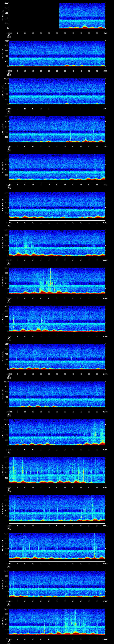
Task: Click the empty black area of the first spectrogram
Action: [x=34, y=16]
